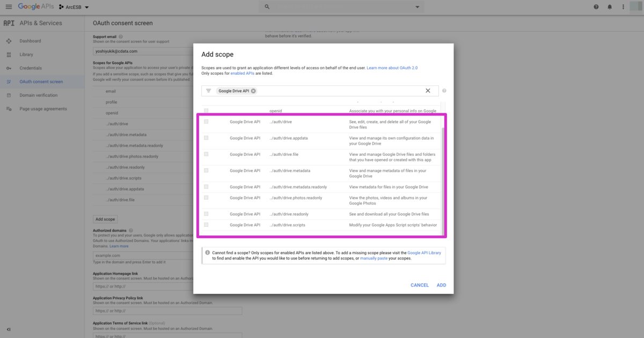Viewport: 644px width, 338px height.
Task: Check the ../auth/drive.readonly scope checkbox
Action: pyautogui.click(x=206, y=214)
